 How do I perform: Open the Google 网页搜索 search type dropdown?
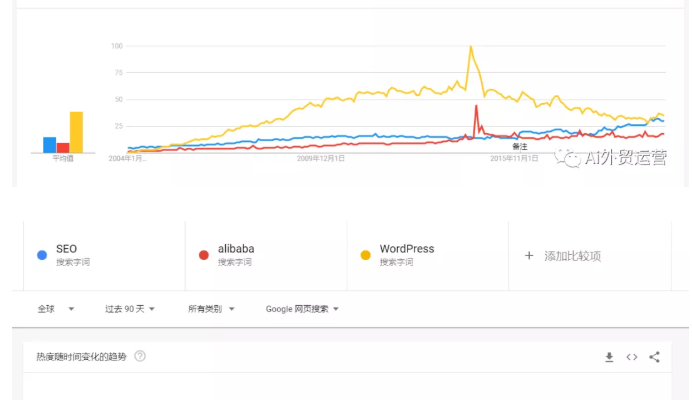tap(302, 309)
